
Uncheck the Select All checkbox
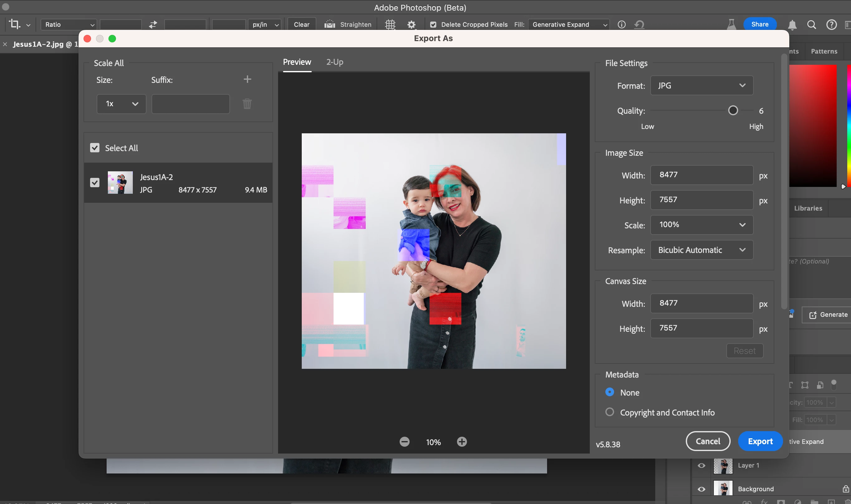[x=95, y=148]
